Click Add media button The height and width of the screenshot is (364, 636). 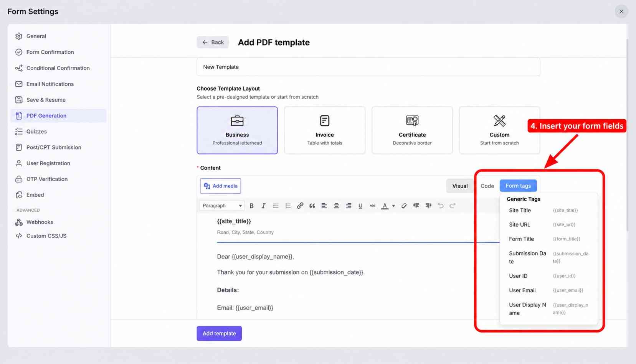click(220, 186)
